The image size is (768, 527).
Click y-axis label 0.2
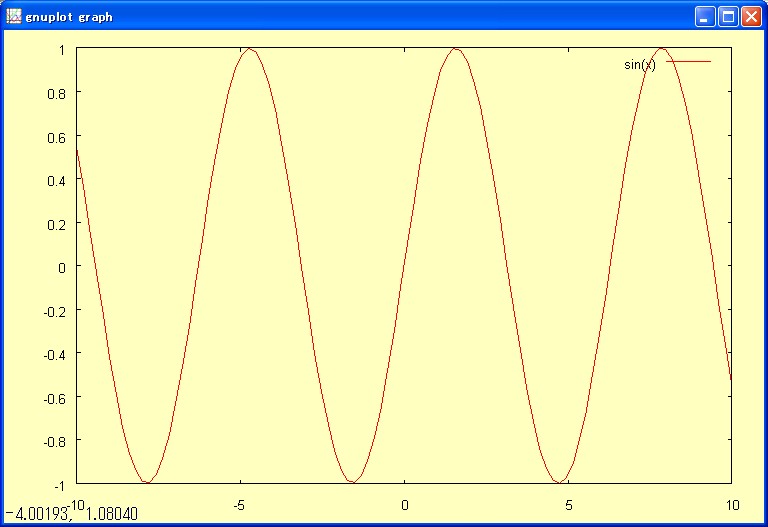tap(56, 224)
